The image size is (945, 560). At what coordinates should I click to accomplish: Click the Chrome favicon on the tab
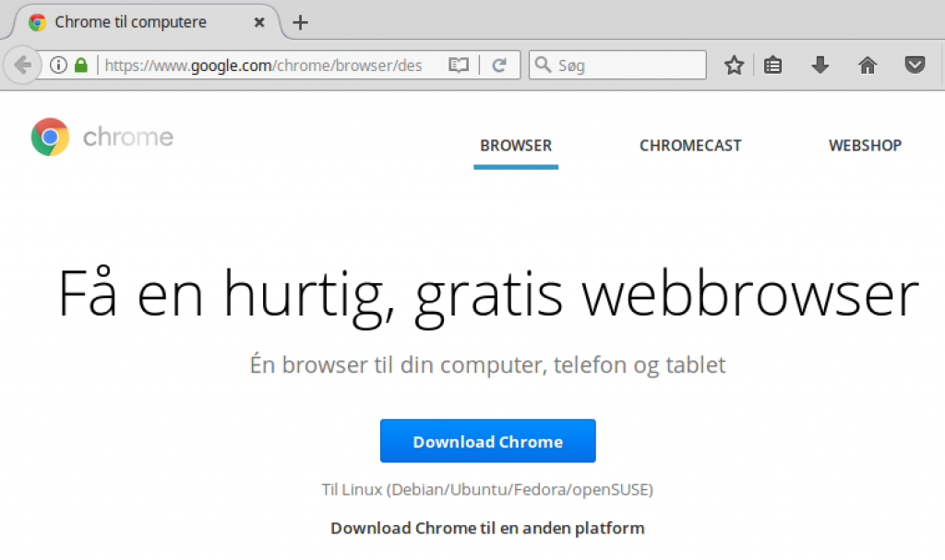pos(37,22)
